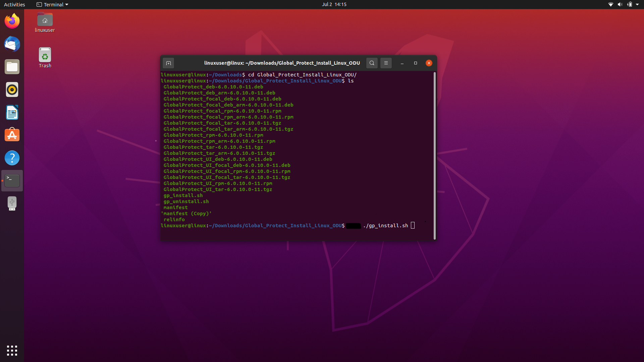Click GlobalProtect_deb_arm-6.0.10.0-11.deb filename
644x362 pixels.
click(219, 93)
